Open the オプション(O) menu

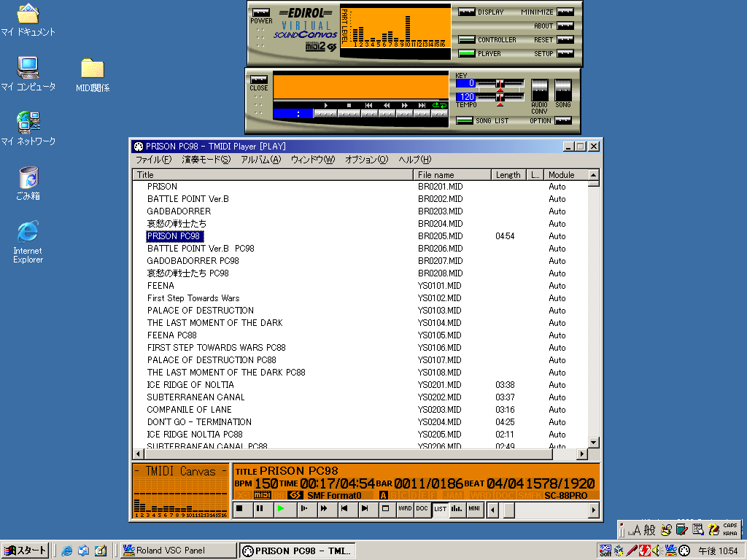click(x=367, y=160)
